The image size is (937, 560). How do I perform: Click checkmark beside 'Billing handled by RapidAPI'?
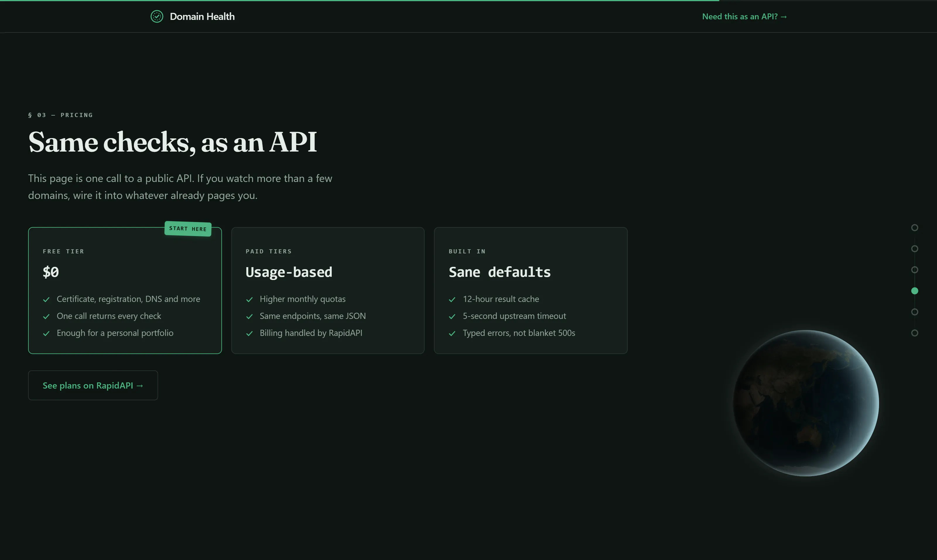pyautogui.click(x=249, y=334)
